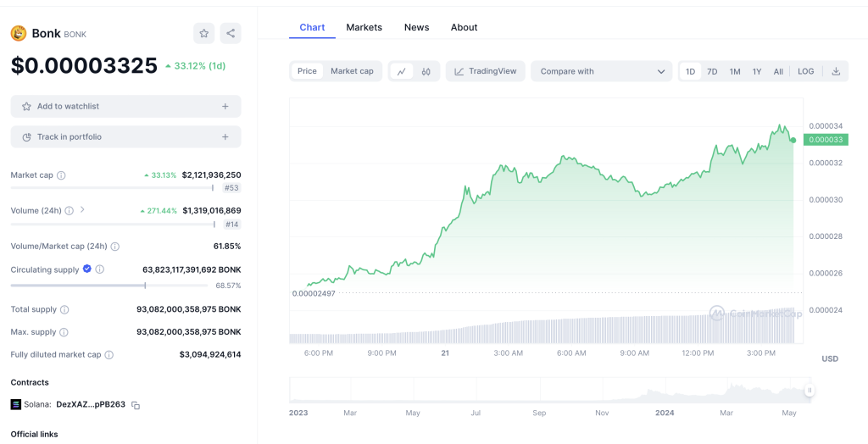
Task: Click the Official links heading
Action: pyautogui.click(x=34, y=434)
